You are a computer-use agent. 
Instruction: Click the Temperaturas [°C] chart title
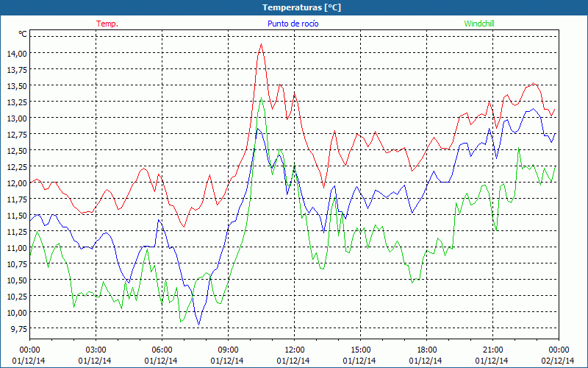[x=301, y=7]
